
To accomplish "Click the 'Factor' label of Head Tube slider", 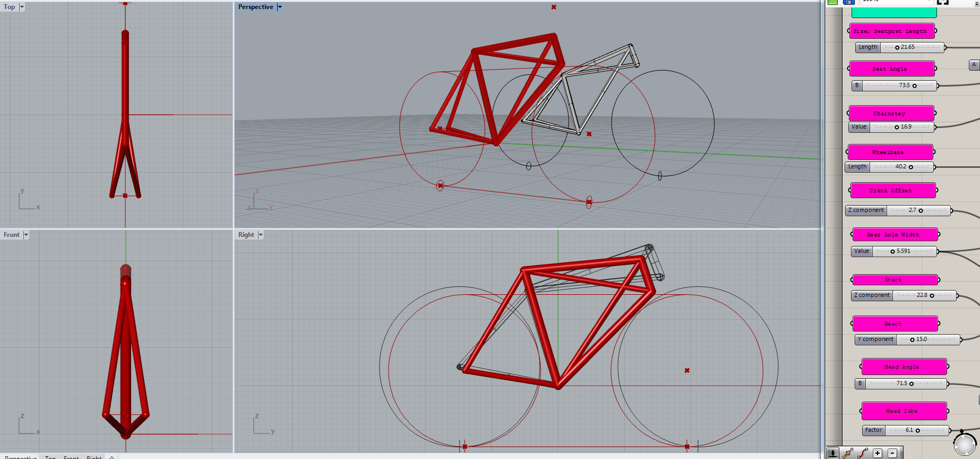I will 873,430.
